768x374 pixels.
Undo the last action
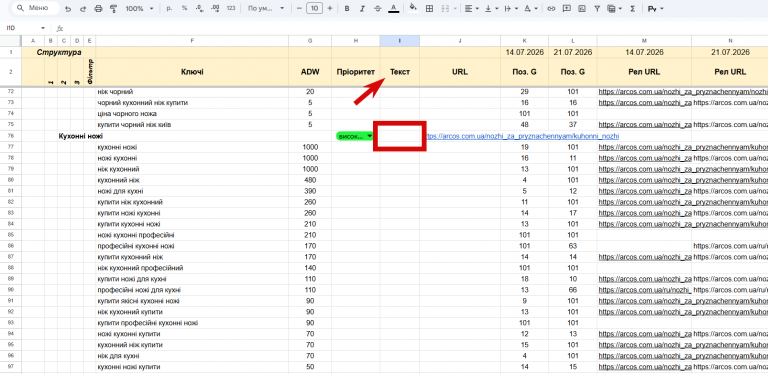68,8
